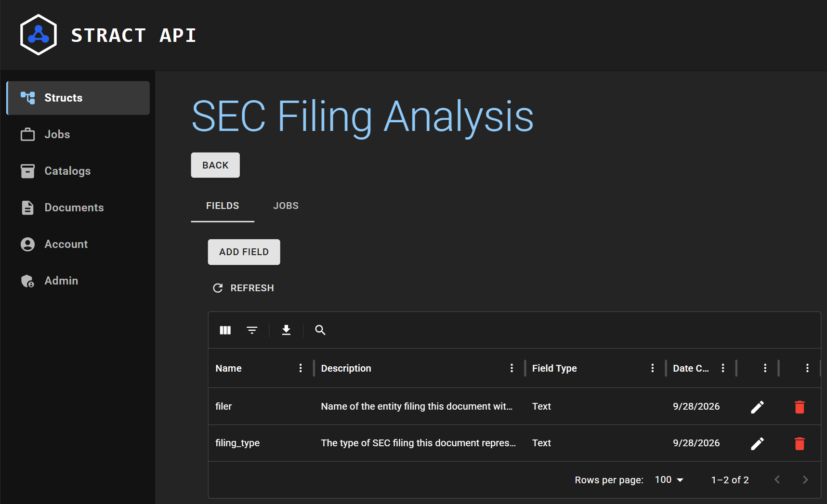Click the filing_type description cell
Screen dimensions: 827x504
[x=420, y=443]
